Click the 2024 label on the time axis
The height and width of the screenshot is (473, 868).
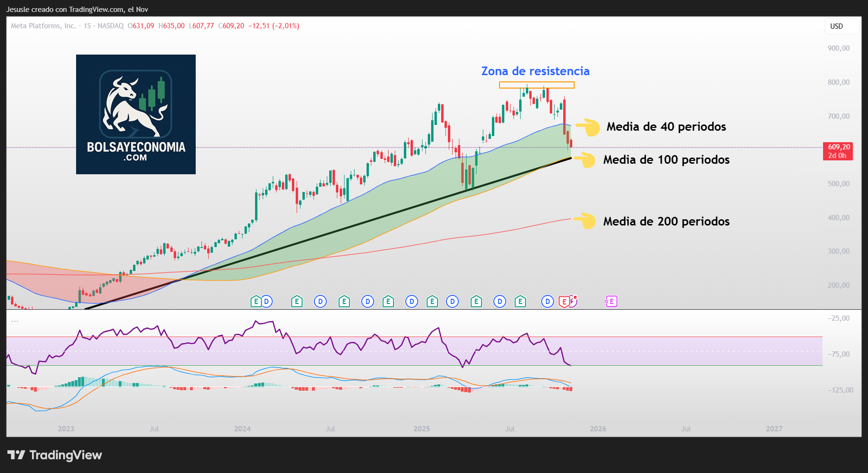[242, 429]
